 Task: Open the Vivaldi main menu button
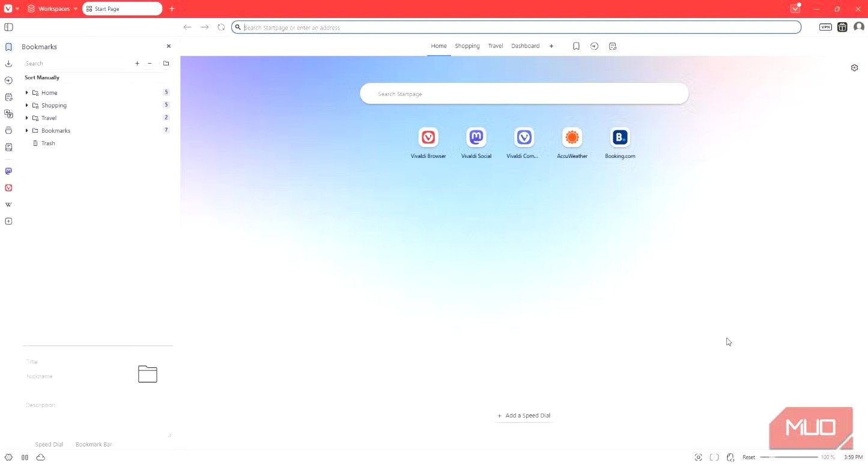8,8
